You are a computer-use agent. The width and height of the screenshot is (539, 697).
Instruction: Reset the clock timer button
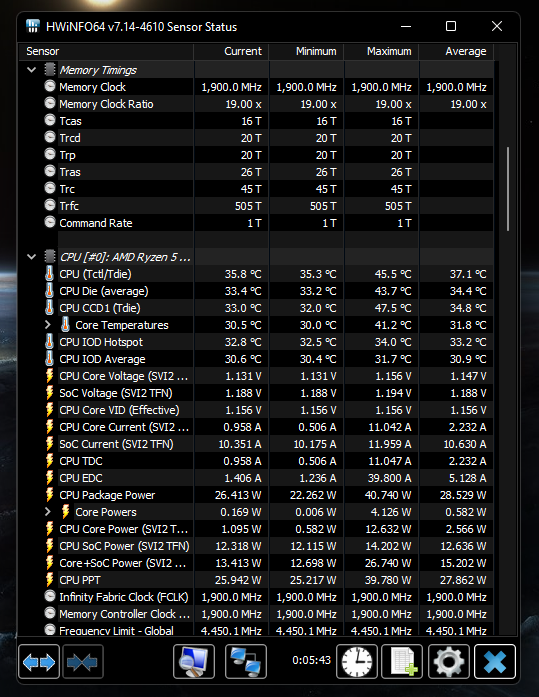click(x=357, y=662)
